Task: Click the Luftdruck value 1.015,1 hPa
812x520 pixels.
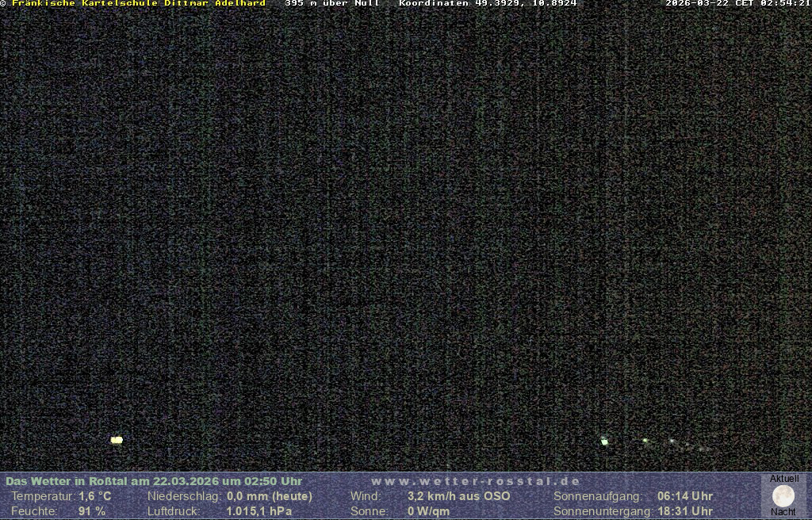Action: 259,511
